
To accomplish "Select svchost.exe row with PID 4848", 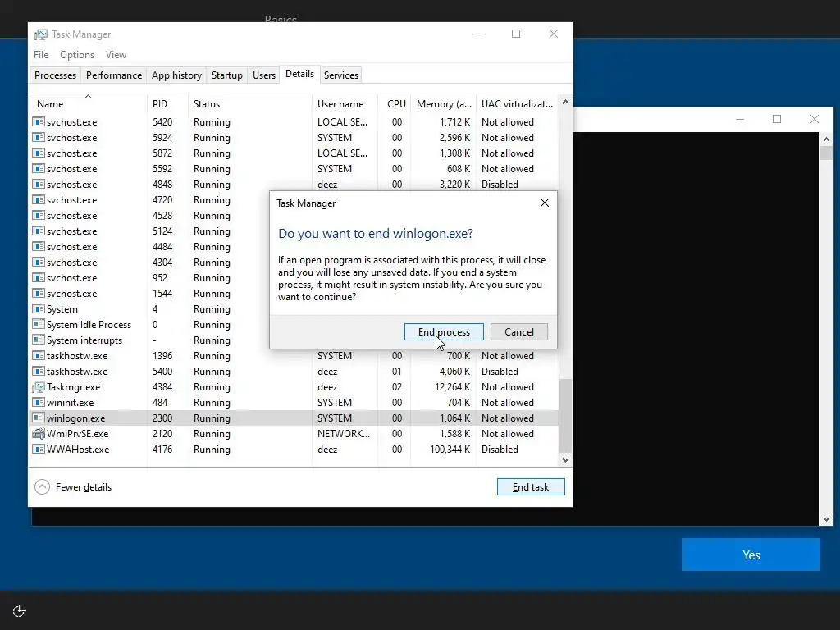I will pos(294,185).
